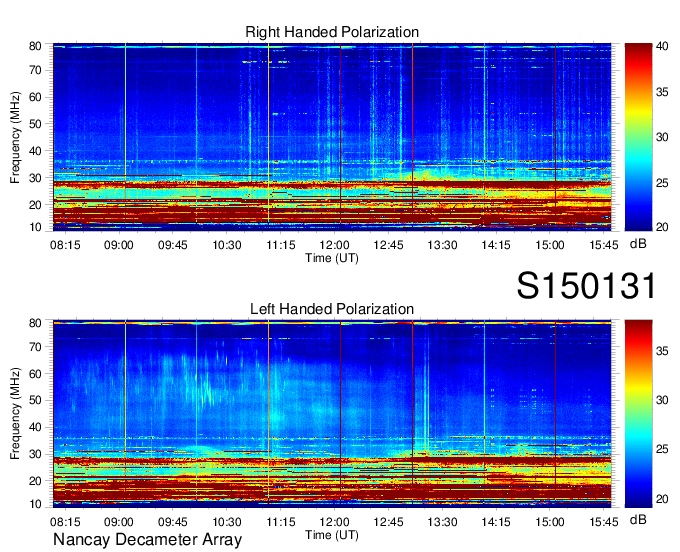The width and height of the screenshot is (680, 552).
Task: Click 20 value on the left-handed colorbar
Action: pos(662,499)
